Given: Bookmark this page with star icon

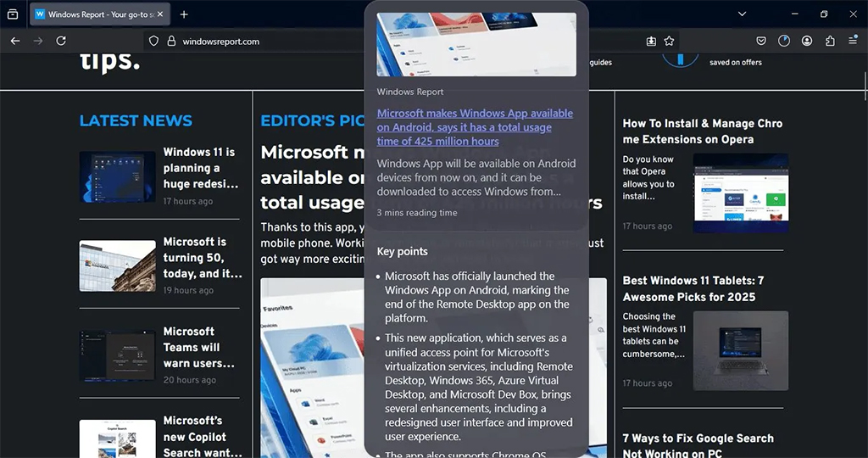Looking at the screenshot, I should (x=670, y=41).
